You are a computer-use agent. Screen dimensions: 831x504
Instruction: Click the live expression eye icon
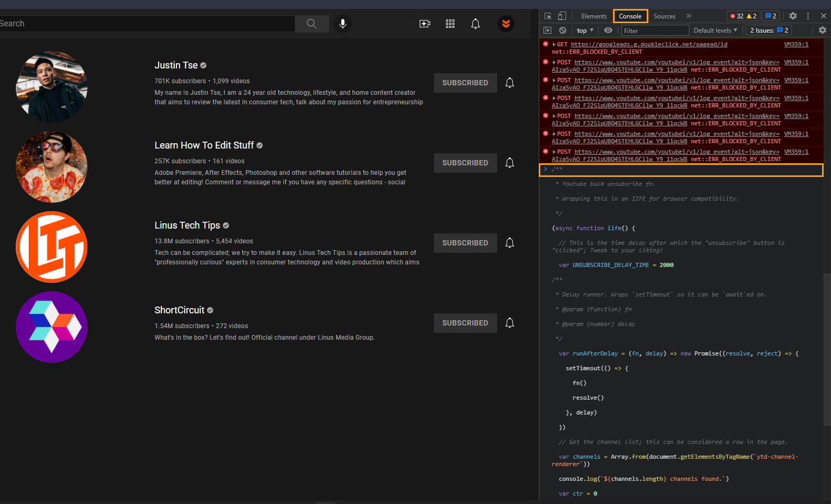[x=608, y=31]
